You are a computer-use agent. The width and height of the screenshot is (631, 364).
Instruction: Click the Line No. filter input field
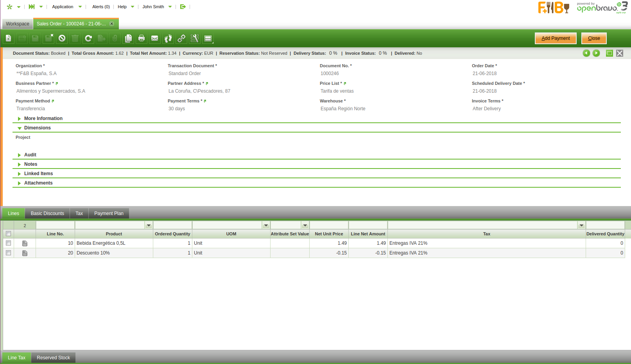tap(55, 226)
